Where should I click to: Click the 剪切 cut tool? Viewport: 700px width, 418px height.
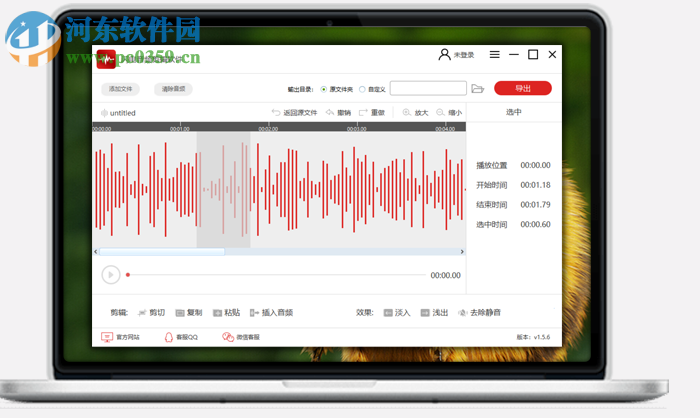click(x=151, y=313)
